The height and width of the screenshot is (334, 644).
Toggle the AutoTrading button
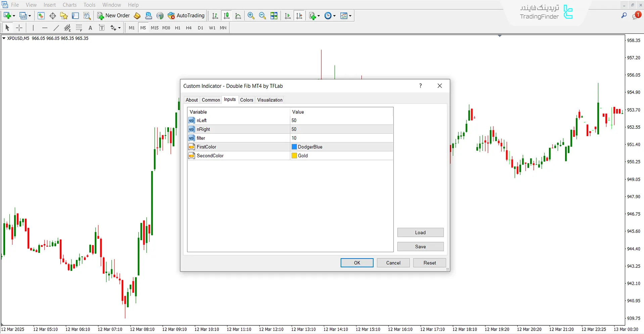point(186,16)
